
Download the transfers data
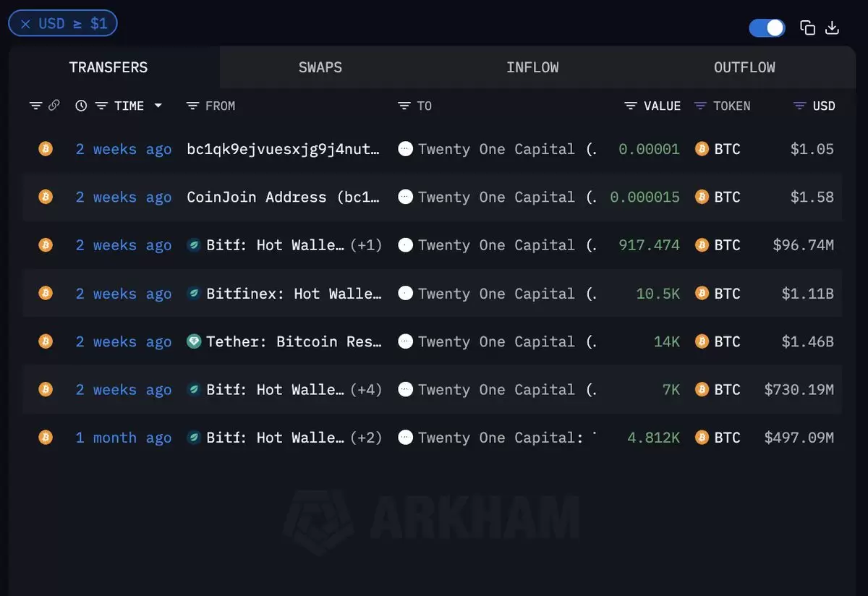coord(833,27)
